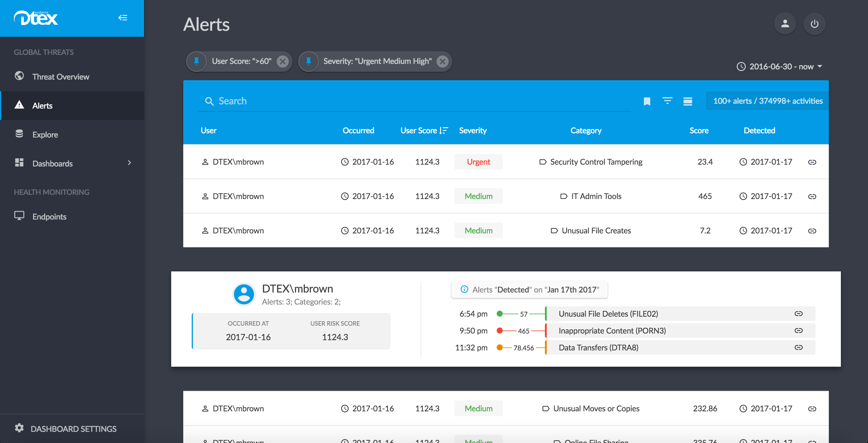The image size is (868, 443).
Task: Click red timeline dot at 9:50 pm
Action: [500, 331]
